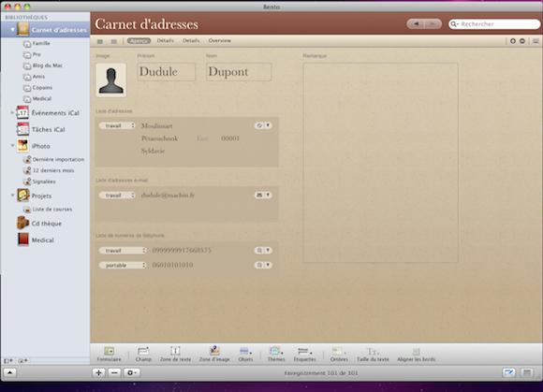Edit the Prénom field Dudule
This screenshot has width=543, height=392.
[167, 72]
